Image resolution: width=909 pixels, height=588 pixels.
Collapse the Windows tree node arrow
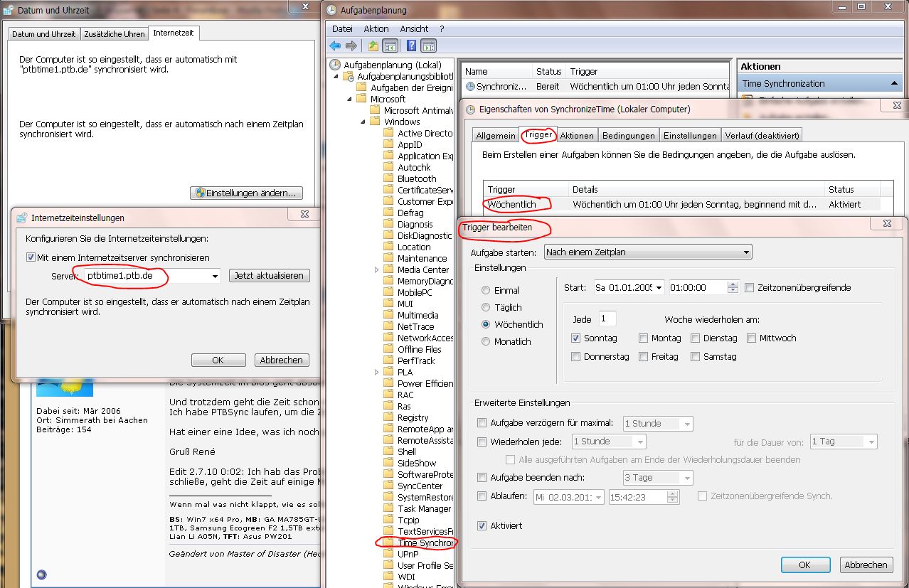click(x=362, y=122)
